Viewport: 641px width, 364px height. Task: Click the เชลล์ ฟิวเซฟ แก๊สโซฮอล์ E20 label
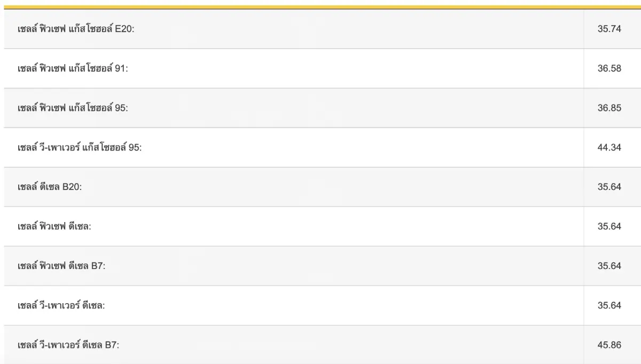[x=76, y=29]
